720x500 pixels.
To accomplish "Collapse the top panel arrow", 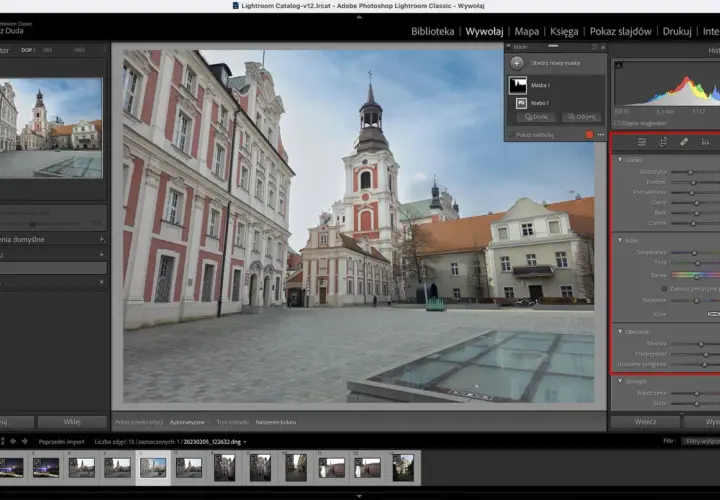I will click(x=359, y=17).
